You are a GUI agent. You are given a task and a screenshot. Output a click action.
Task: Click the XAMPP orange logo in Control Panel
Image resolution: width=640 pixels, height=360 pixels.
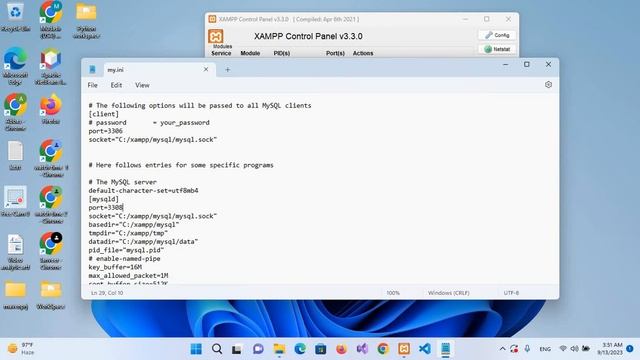click(x=216, y=36)
